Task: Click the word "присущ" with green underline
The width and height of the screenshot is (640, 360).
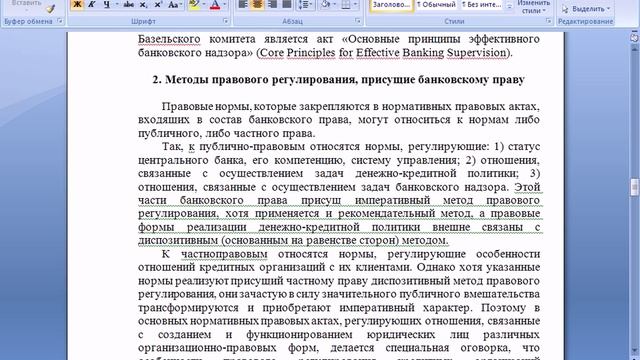Action: pyautogui.click(x=321, y=200)
